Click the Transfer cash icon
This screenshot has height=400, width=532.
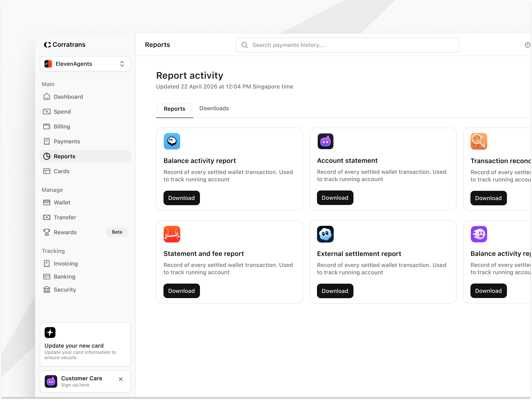point(47,217)
